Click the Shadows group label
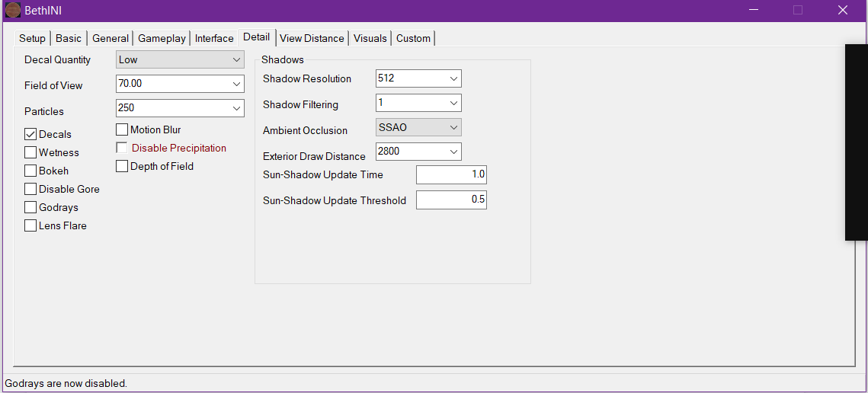The width and height of the screenshot is (868, 393). (282, 59)
